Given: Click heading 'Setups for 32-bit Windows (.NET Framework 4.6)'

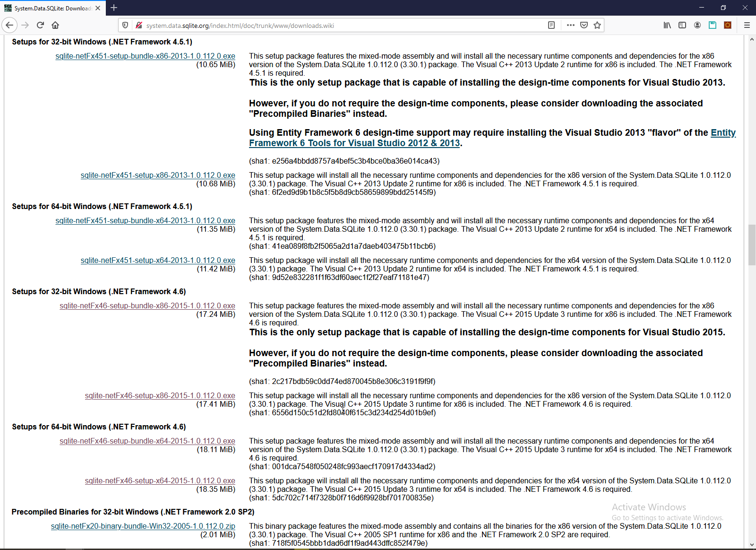Looking at the screenshot, I should click(x=99, y=292).
